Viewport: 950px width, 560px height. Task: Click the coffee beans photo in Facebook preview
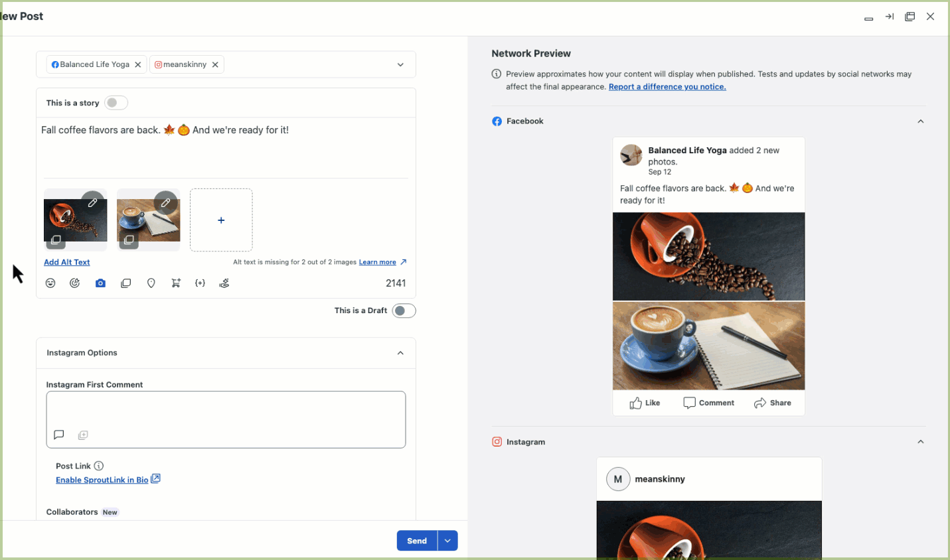(708, 256)
